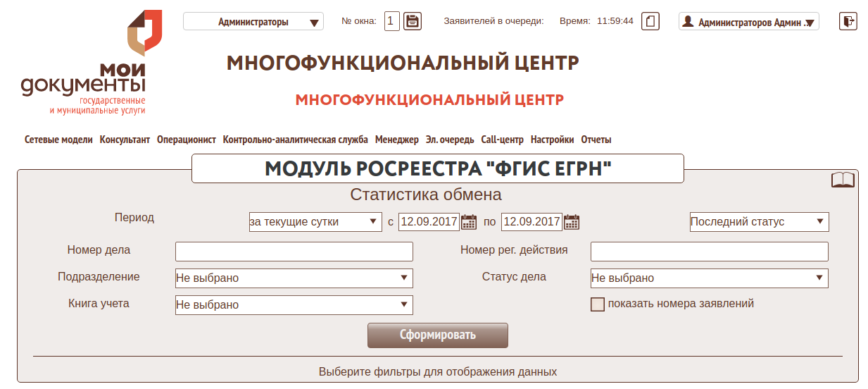
Task: Open the Книга учета dropdown
Action: [294, 305]
